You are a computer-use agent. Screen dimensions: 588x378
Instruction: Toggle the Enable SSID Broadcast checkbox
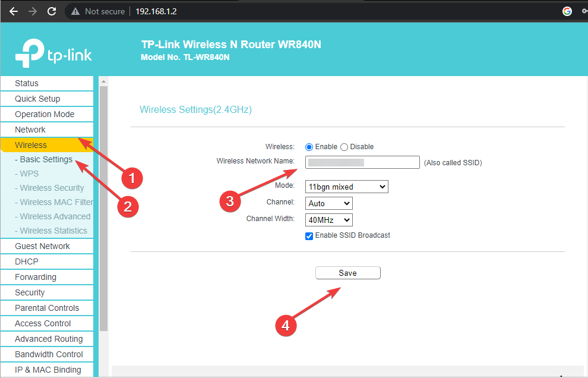(x=309, y=236)
